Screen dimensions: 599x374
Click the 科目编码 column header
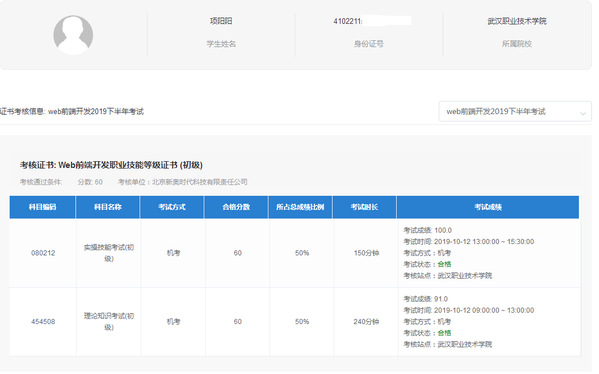(x=42, y=207)
